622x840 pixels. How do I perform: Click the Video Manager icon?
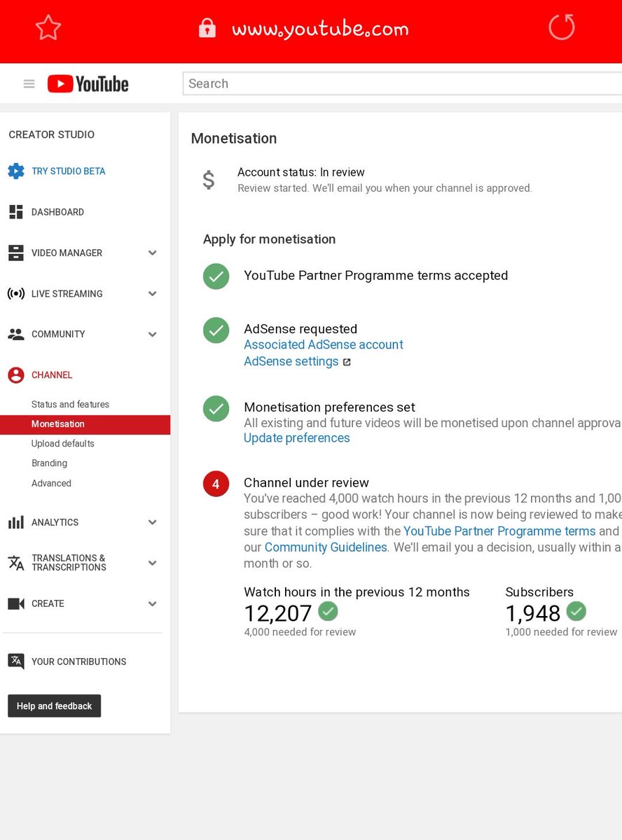click(x=16, y=253)
